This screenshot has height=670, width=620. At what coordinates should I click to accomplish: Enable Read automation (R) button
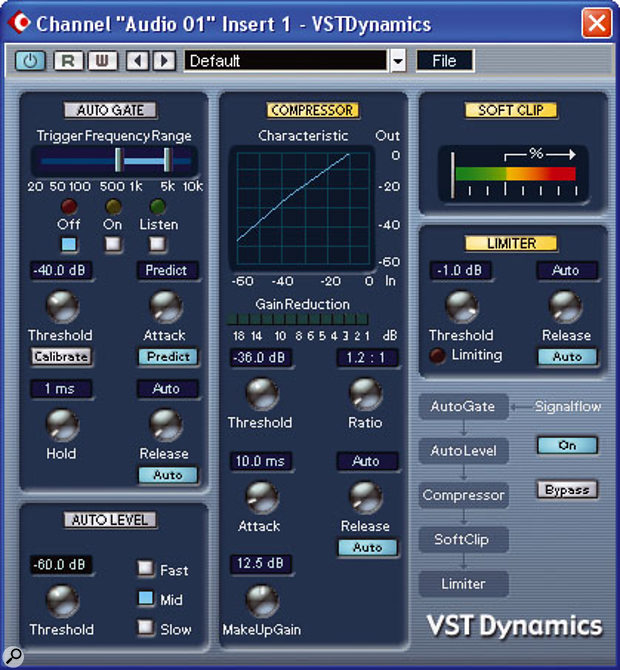(x=68, y=61)
